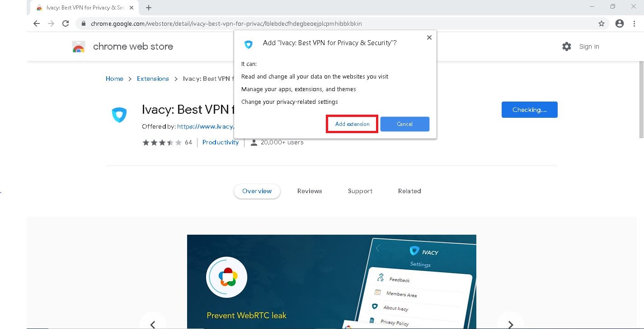Click the star rating of the extension

coord(162,143)
